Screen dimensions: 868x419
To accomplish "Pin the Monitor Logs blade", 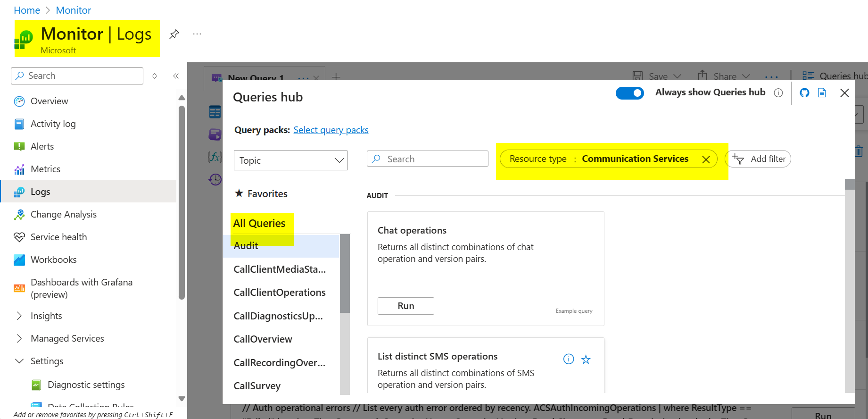I will click(174, 34).
